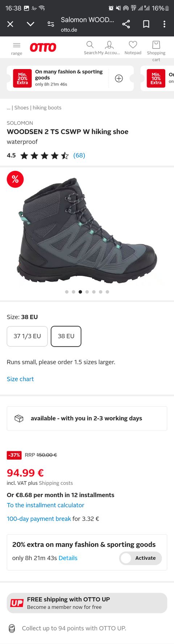Collapse browser tab with down chevron
Viewport: 174px width, 644px height.
[30, 24]
